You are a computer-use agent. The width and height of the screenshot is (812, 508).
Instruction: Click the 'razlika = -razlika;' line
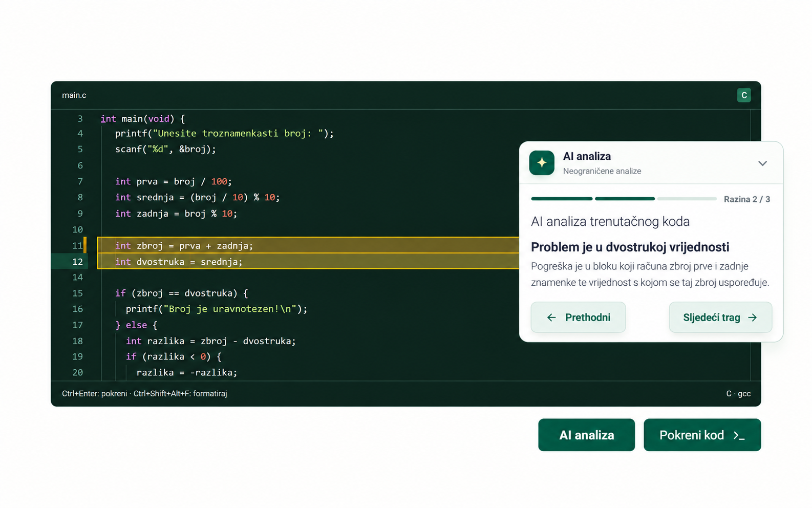187,373
